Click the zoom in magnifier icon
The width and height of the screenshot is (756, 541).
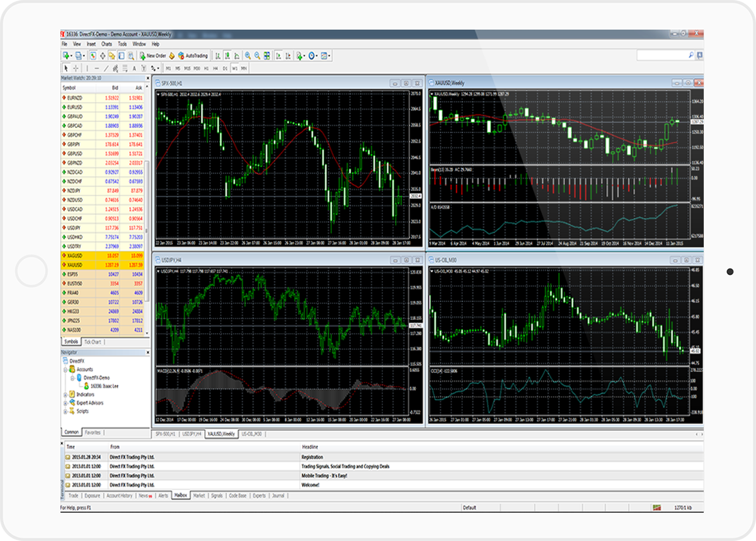coord(248,55)
